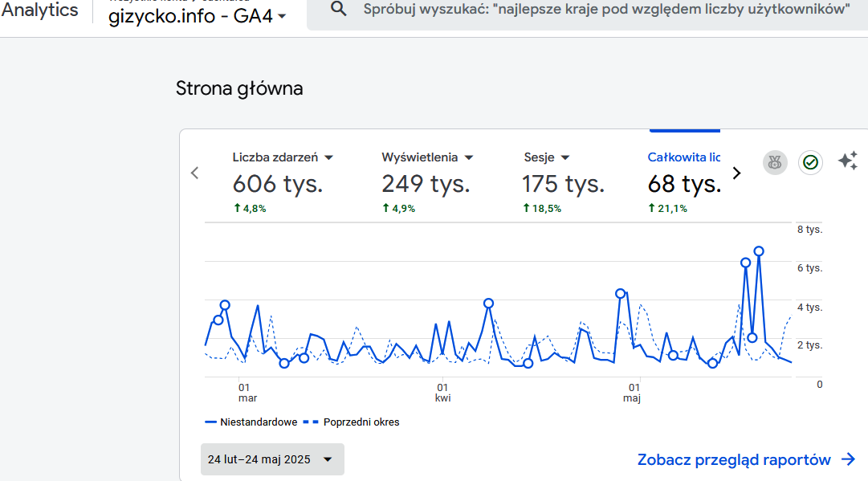The height and width of the screenshot is (481, 868).
Task: Click the grey medal badge icon
Action: tap(775, 162)
